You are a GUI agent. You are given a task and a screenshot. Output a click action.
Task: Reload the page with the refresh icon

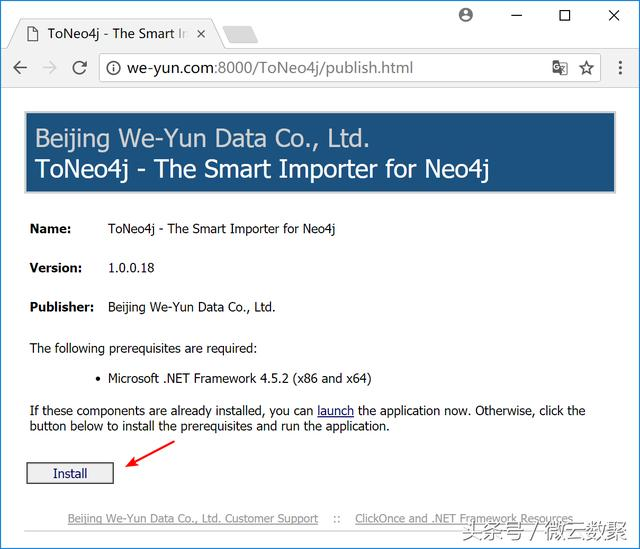pyautogui.click(x=80, y=67)
